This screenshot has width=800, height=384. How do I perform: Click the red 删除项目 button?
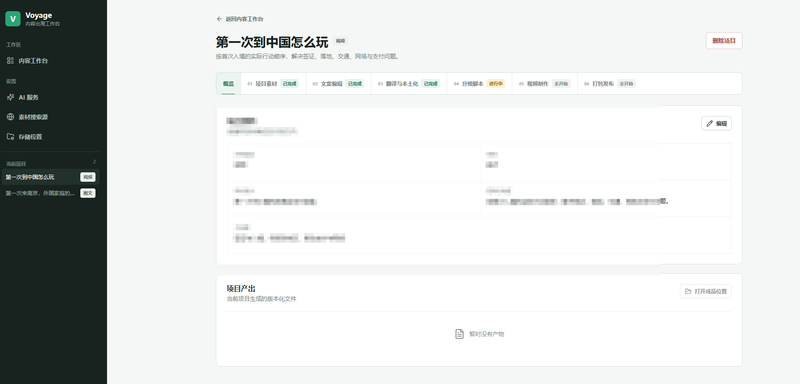click(x=724, y=41)
